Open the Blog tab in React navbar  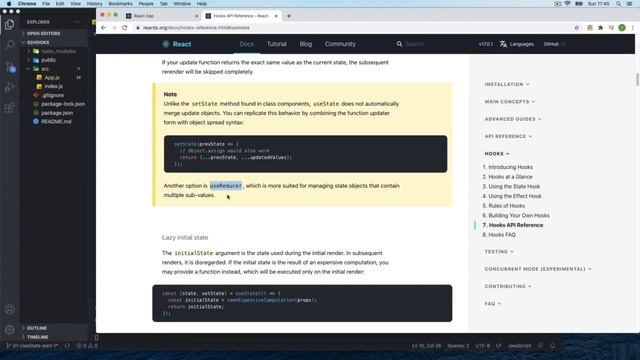(x=306, y=44)
